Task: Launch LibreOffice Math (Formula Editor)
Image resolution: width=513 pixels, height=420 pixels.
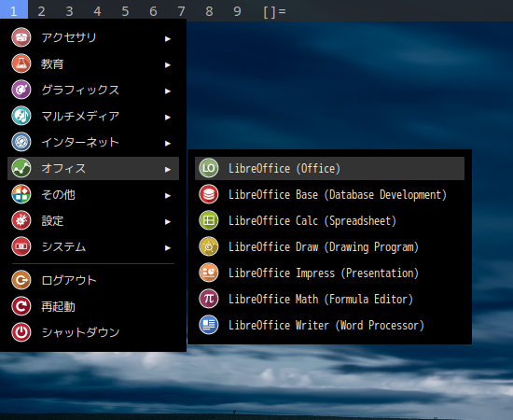Action: [329, 299]
